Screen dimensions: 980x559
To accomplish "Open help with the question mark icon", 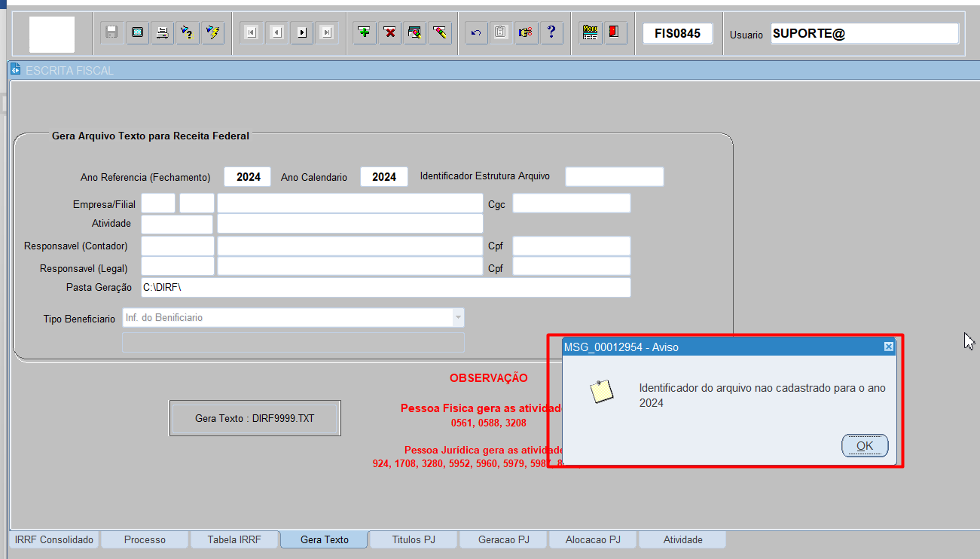I will (551, 32).
